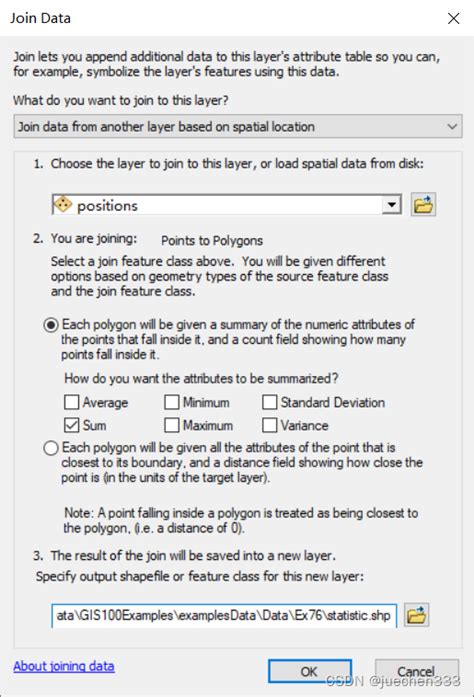Check the Maximum option
Viewport: 474px width, 697px height.
coord(172,425)
